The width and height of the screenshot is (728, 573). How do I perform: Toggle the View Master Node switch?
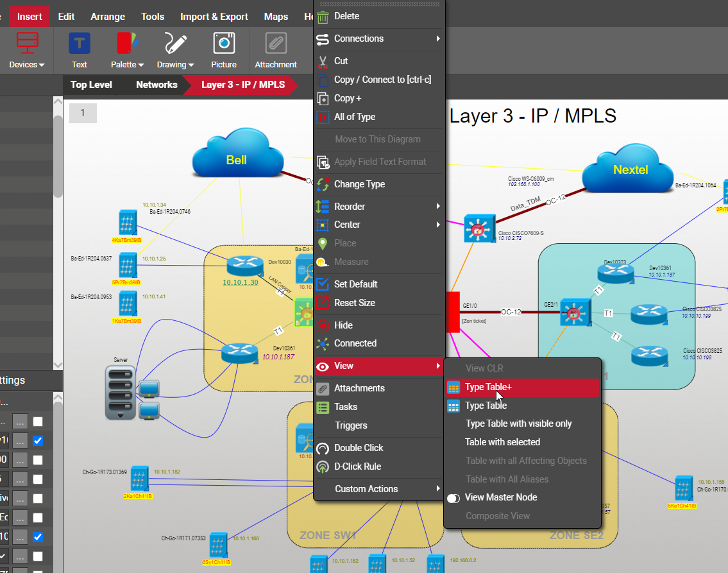point(453,498)
